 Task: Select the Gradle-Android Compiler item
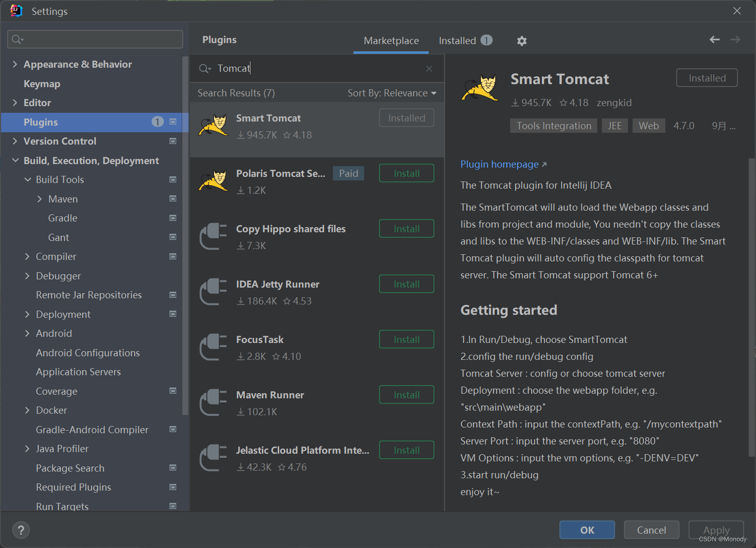pyautogui.click(x=92, y=430)
